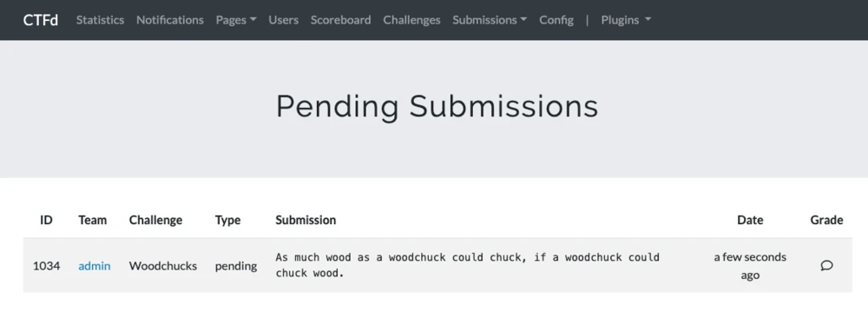Expand the Pages dropdown menu
868x332 pixels.
click(236, 20)
